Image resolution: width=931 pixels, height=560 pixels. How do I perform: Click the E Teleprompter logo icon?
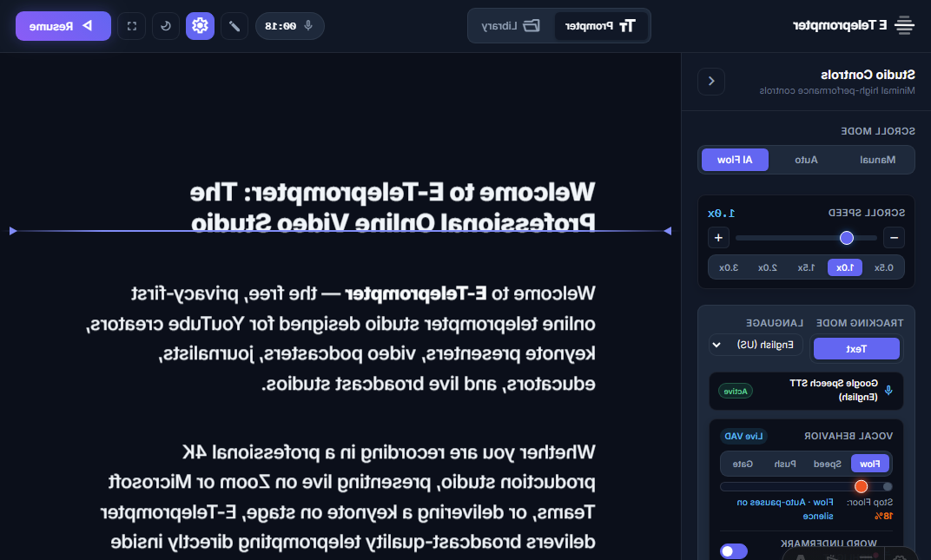pyautogui.click(x=904, y=25)
